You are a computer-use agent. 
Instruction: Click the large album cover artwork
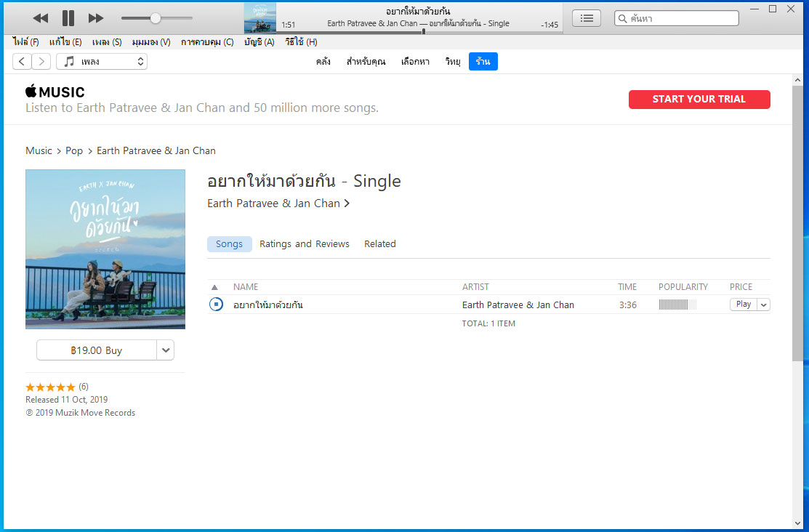pos(105,249)
